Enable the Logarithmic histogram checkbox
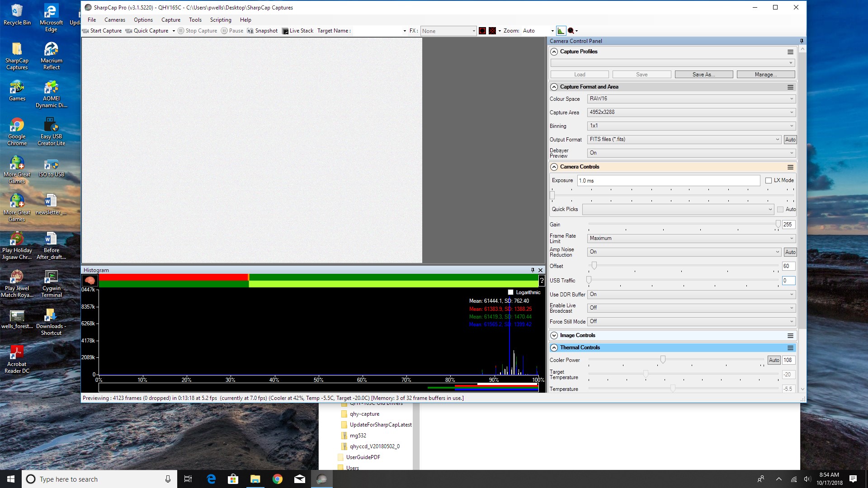This screenshot has width=868, height=488. tap(510, 292)
